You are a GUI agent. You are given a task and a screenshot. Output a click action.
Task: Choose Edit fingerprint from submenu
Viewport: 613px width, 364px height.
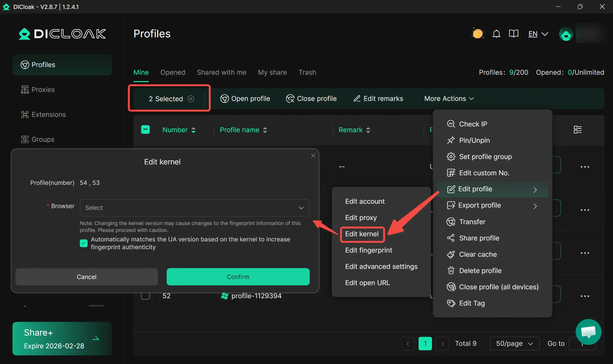pos(368,250)
